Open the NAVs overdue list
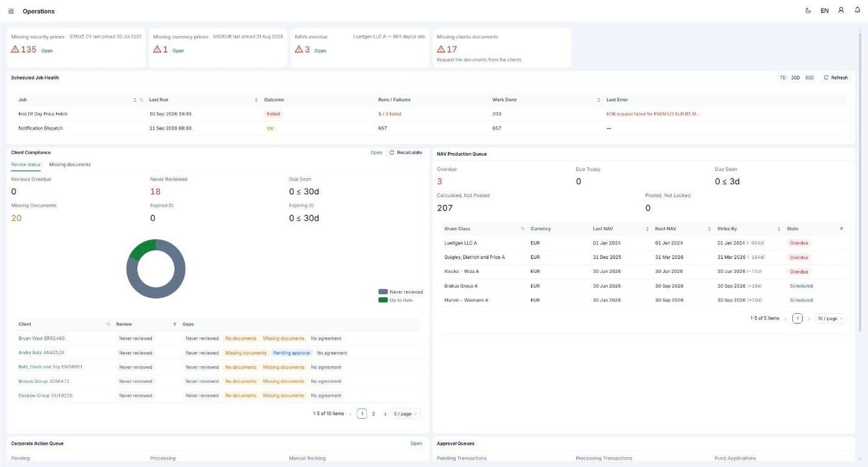 320,51
